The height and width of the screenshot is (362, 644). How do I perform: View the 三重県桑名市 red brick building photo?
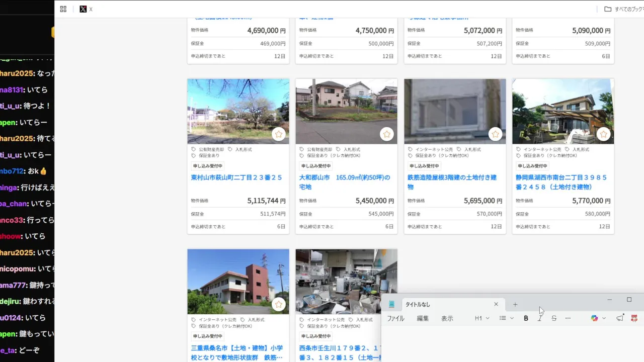(238, 282)
